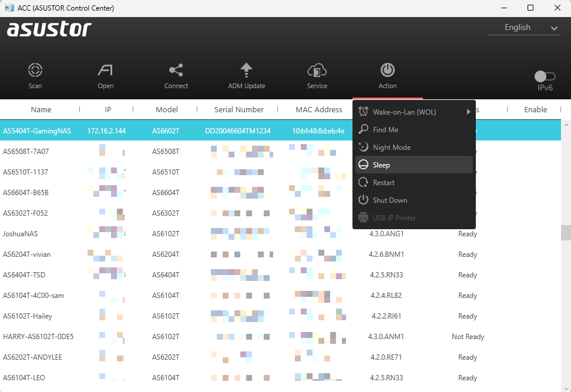The height and width of the screenshot is (392, 571).
Task: Click model cell AS6508T
Action: pyautogui.click(x=166, y=151)
